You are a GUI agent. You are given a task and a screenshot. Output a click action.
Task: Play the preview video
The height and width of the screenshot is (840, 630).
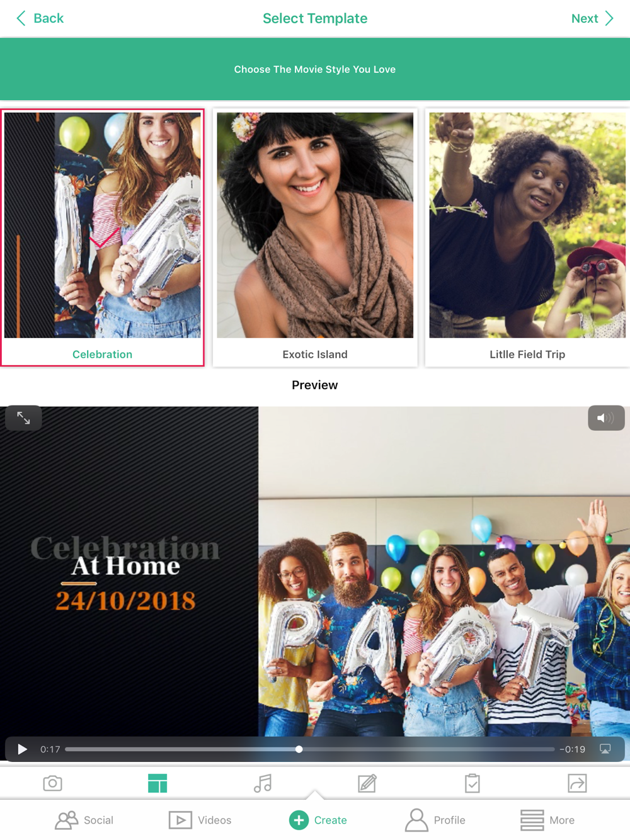[22, 749]
